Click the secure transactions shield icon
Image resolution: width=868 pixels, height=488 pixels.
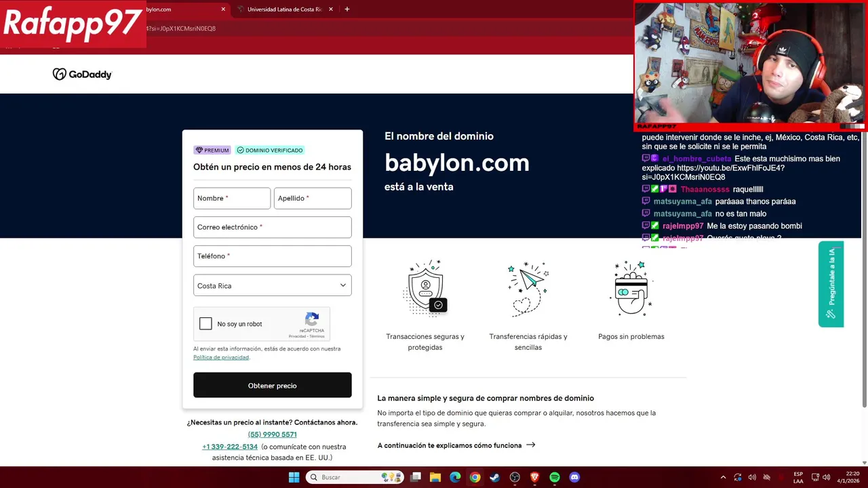[425, 288]
